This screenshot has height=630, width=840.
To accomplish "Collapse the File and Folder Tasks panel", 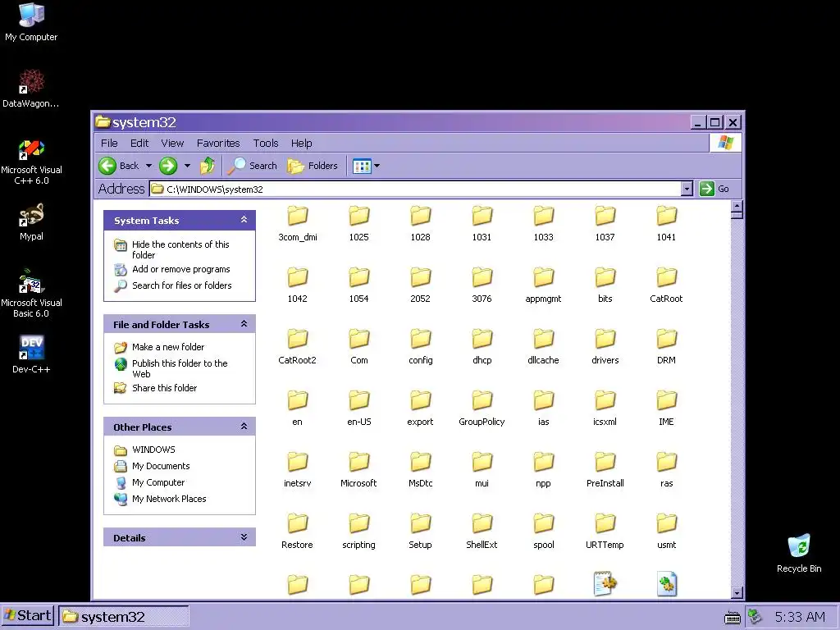I will pyautogui.click(x=244, y=323).
